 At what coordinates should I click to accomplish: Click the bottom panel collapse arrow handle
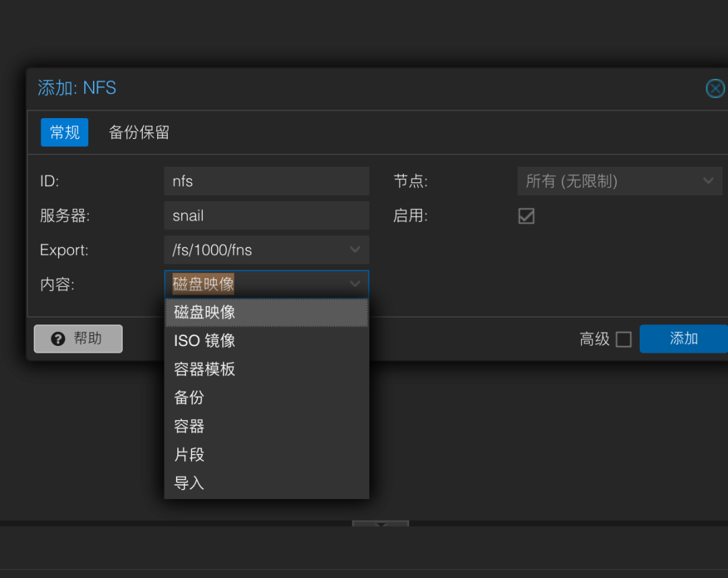coord(380,524)
